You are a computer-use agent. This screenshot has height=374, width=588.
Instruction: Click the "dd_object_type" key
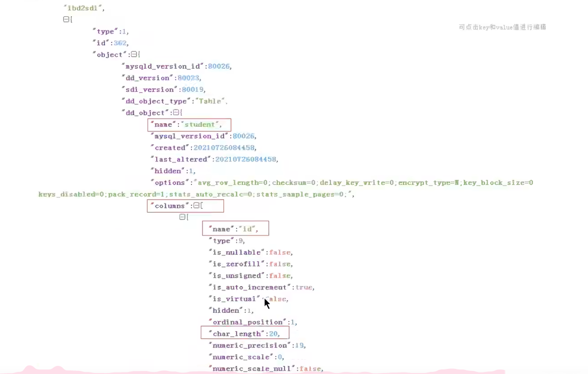click(x=156, y=101)
